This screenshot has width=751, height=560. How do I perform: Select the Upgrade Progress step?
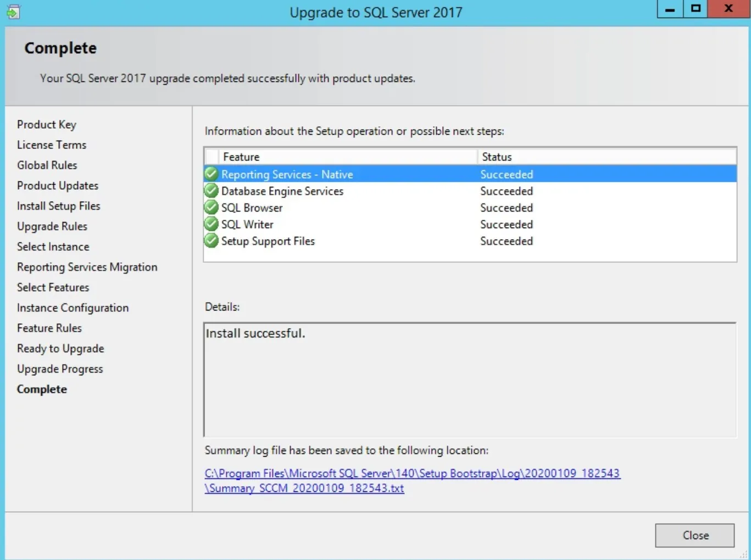coord(60,369)
